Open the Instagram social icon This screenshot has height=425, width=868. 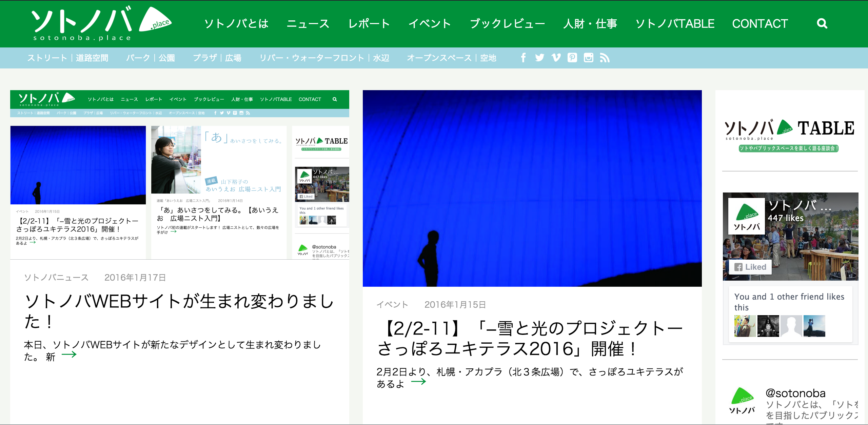click(589, 58)
